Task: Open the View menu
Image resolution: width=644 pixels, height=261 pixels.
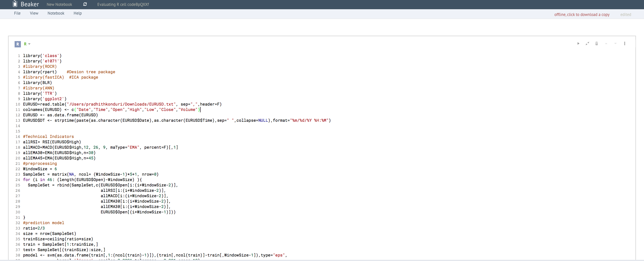Action: [34, 13]
